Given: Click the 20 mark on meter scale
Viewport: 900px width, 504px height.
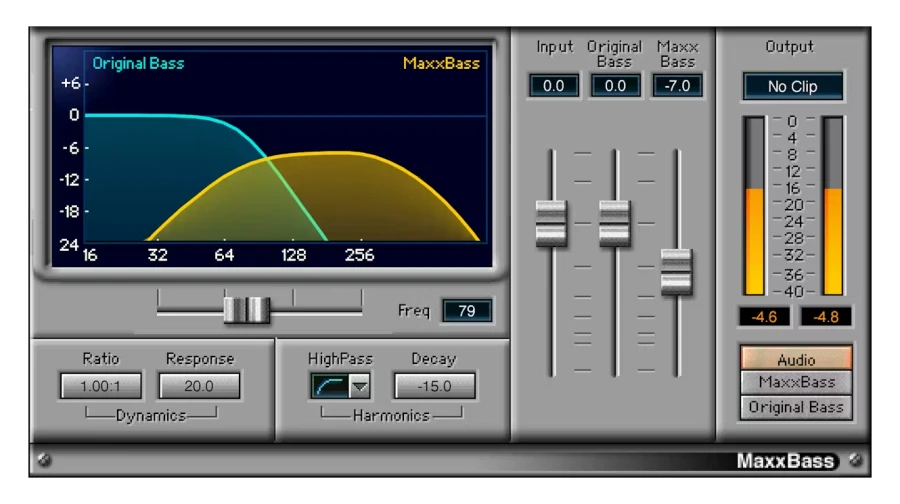Looking at the screenshot, I should click(x=793, y=205).
